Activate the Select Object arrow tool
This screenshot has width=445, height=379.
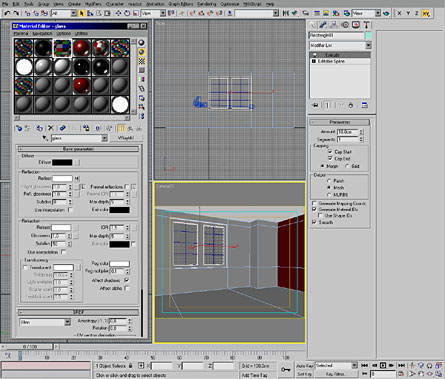(x=82, y=13)
